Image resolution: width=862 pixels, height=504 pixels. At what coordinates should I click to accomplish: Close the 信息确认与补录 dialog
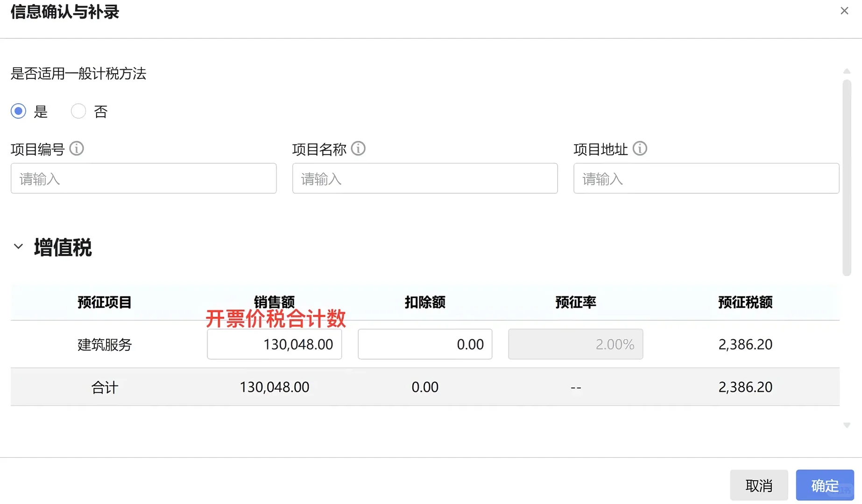844,10
